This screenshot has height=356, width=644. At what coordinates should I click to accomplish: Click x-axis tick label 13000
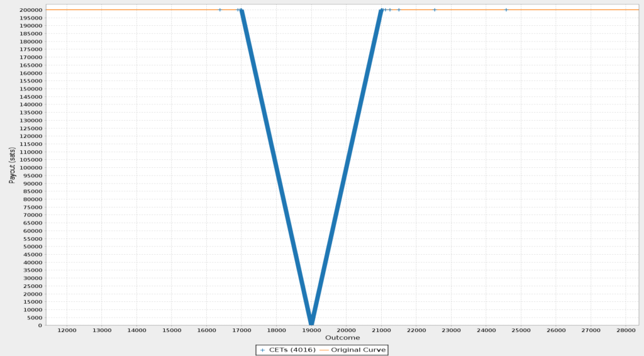102,330
